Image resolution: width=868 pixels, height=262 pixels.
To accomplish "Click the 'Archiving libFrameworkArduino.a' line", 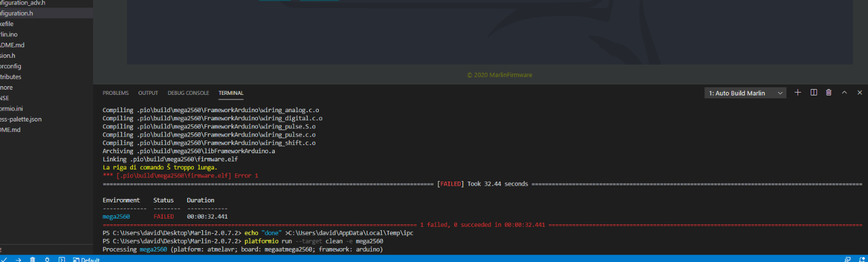I will (x=189, y=151).
